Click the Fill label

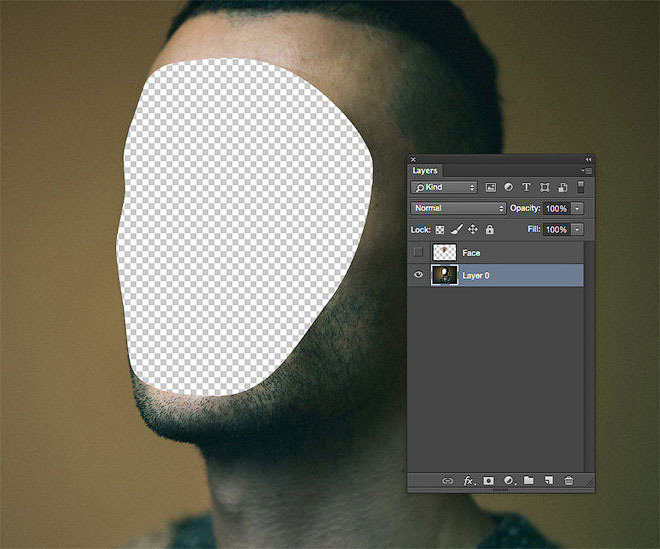point(534,229)
